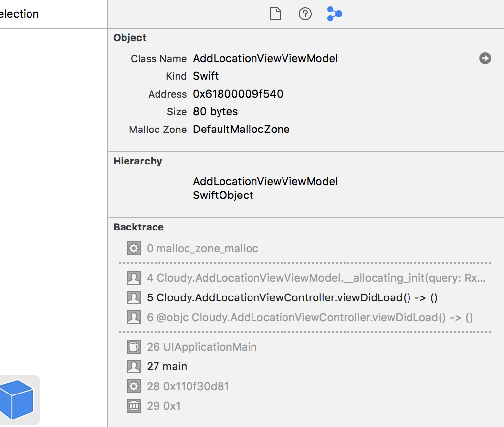The image size is (504, 427).
Task: Navigate using arrow button next to class name
Action: tap(485, 58)
